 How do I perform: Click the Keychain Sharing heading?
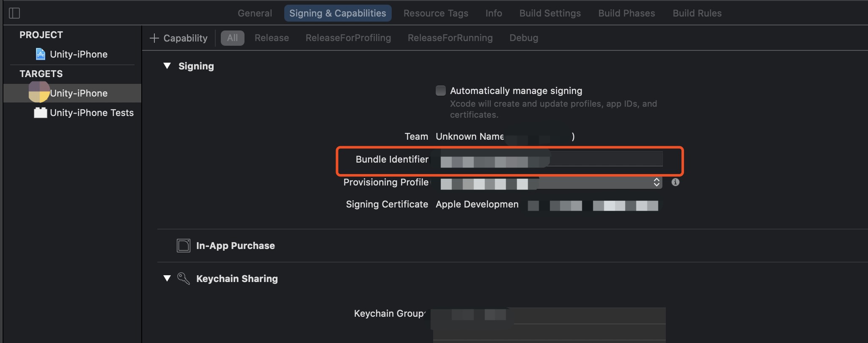coord(237,279)
